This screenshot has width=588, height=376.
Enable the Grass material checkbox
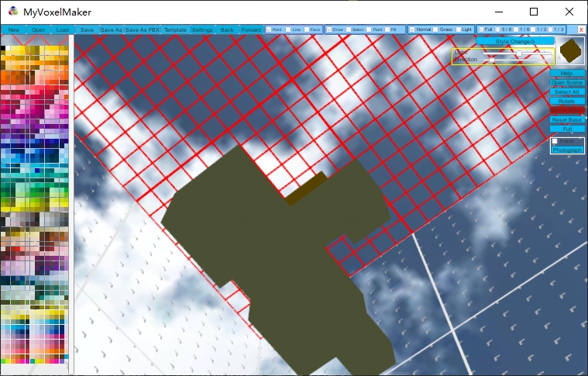pos(435,29)
